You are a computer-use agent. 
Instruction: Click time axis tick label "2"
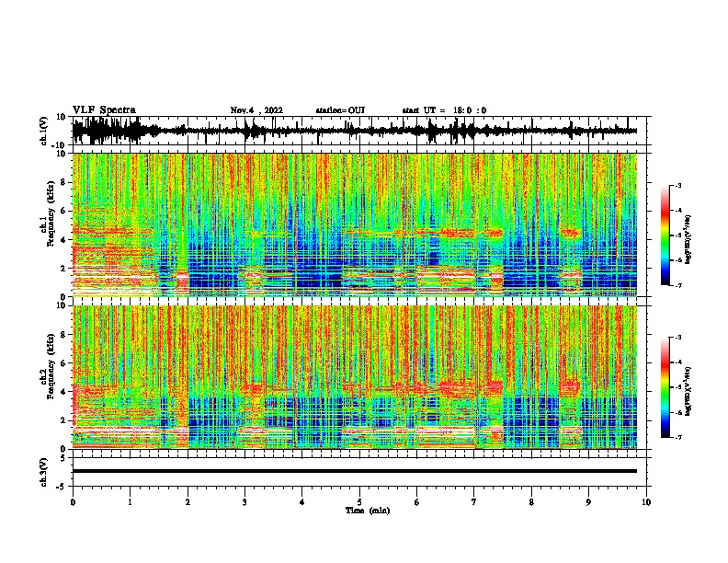coord(188,502)
